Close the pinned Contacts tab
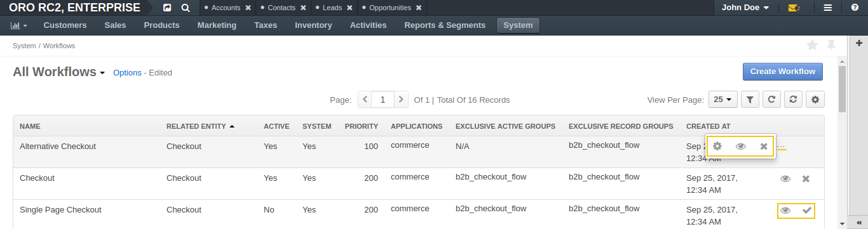 [303, 8]
